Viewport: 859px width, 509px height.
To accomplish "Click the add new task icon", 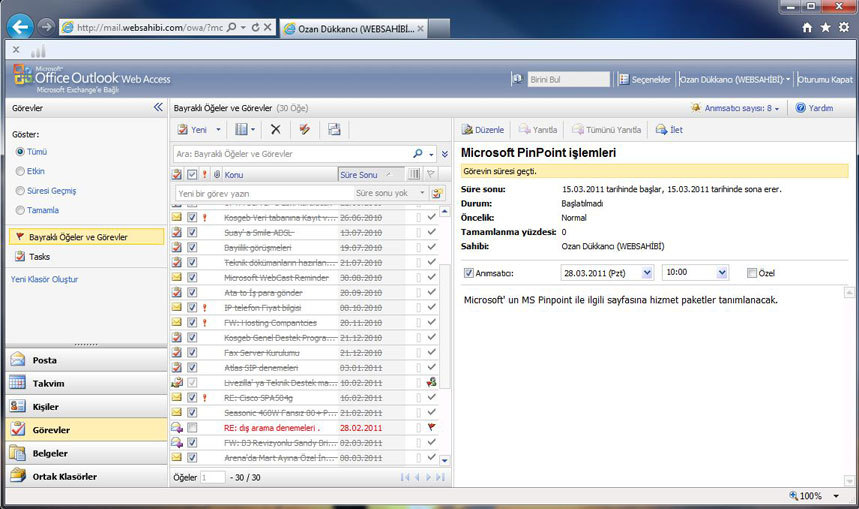I will (x=437, y=193).
